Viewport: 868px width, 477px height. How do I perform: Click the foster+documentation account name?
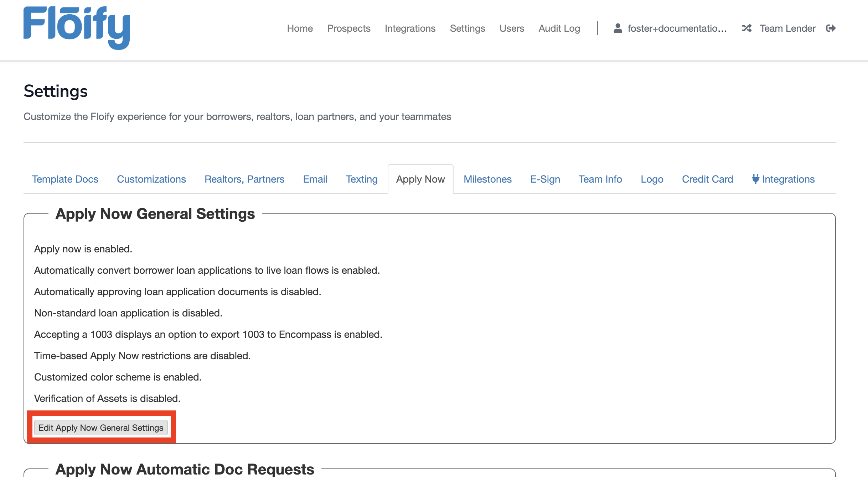pos(677,28)
